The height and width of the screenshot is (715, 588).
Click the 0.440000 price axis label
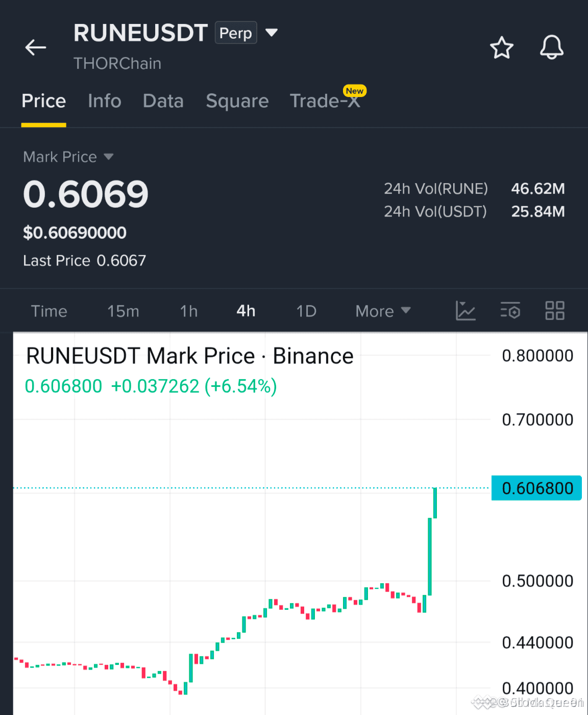(x=537, y=643)
